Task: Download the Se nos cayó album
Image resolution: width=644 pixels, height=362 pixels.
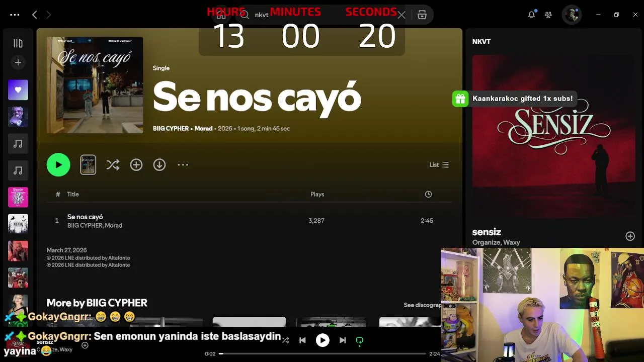Action: pos(159,164)
